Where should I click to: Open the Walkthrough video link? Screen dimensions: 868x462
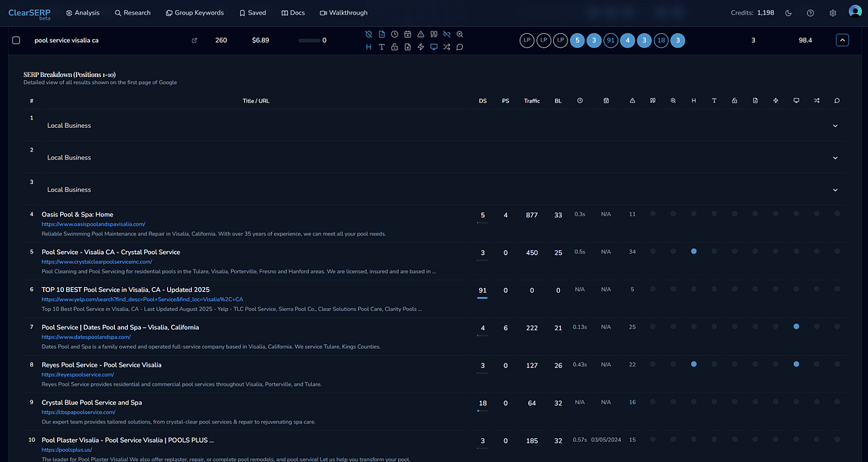coord(344,13)
